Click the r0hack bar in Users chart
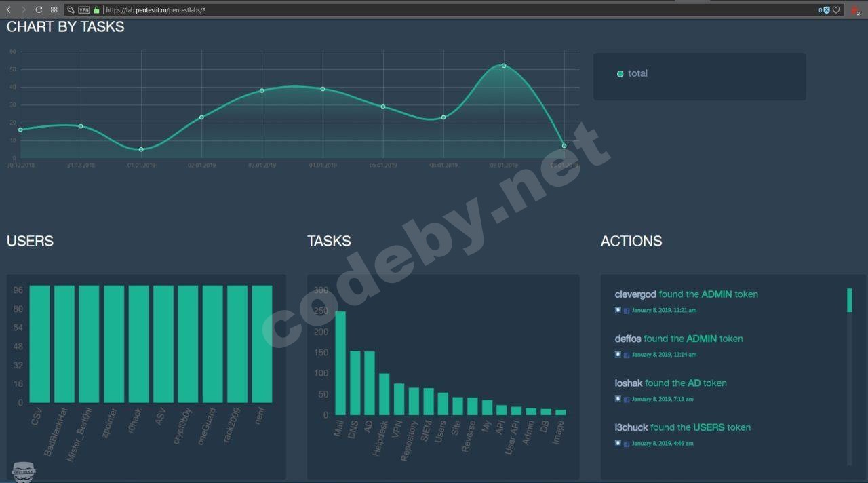 tap(138, 344)
